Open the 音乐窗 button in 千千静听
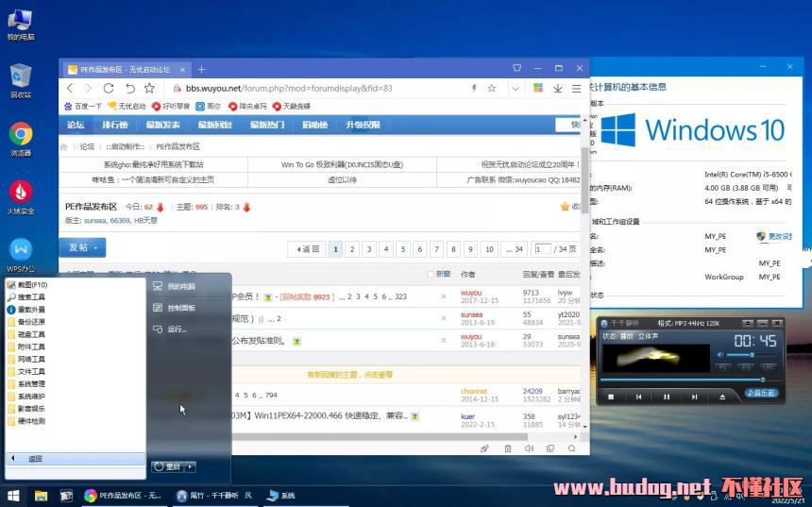This screenshot has height=507, width=812. tap(761, 393)
